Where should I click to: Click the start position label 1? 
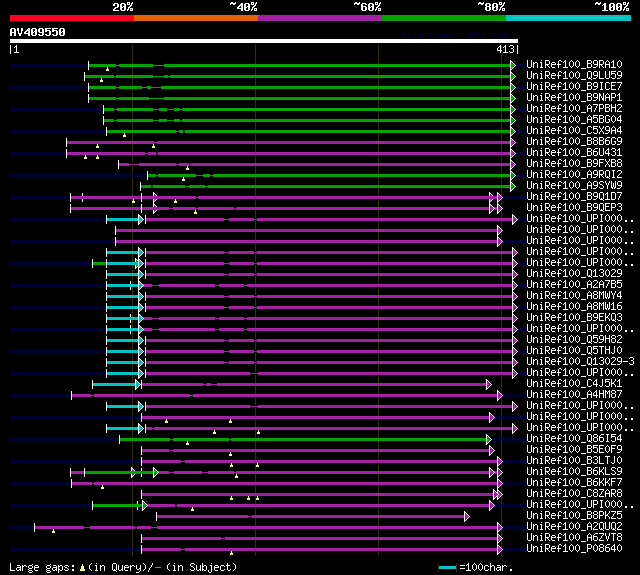coord(16,49)
